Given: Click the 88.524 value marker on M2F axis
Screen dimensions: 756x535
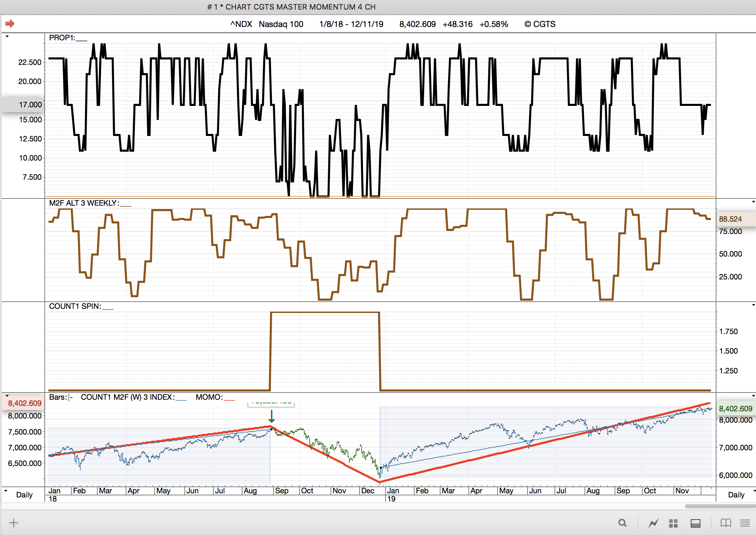Looking at the screenshot, I should pyautogui.click(x=731, y=219).
